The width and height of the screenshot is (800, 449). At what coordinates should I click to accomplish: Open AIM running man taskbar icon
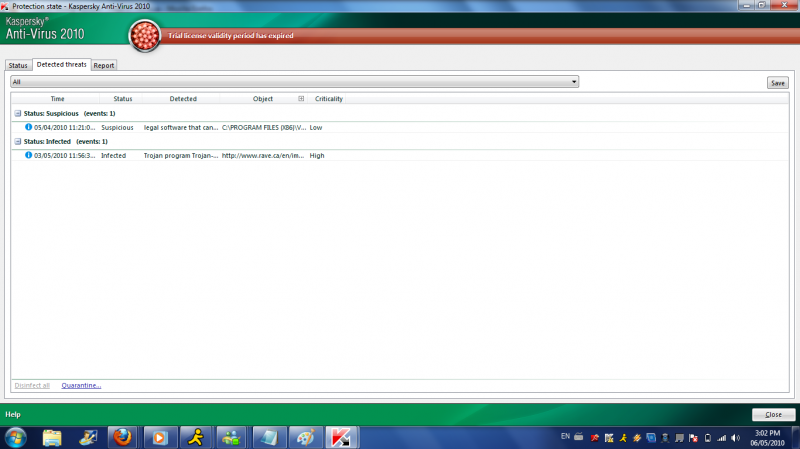point(196,438)
